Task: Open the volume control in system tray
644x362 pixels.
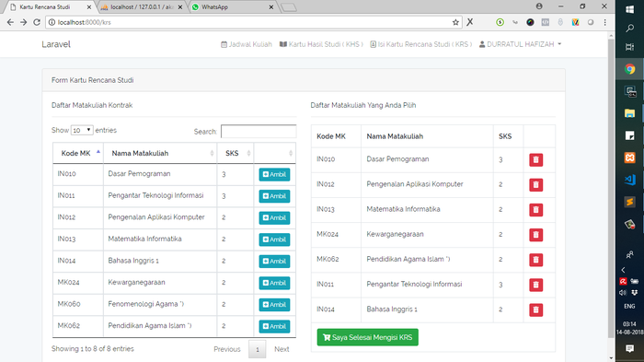Action: coord(623,293)
